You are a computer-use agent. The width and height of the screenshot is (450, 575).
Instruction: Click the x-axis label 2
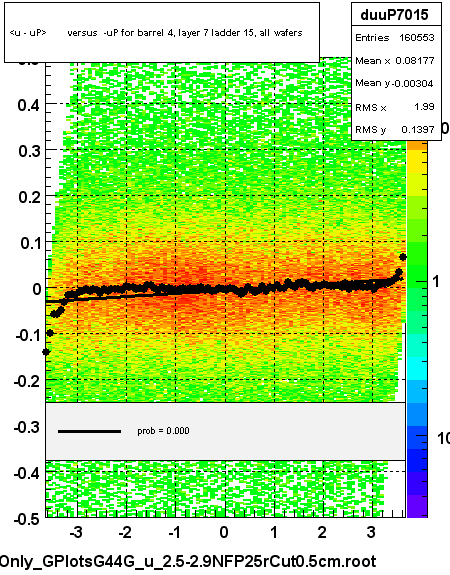click(322, 532)
